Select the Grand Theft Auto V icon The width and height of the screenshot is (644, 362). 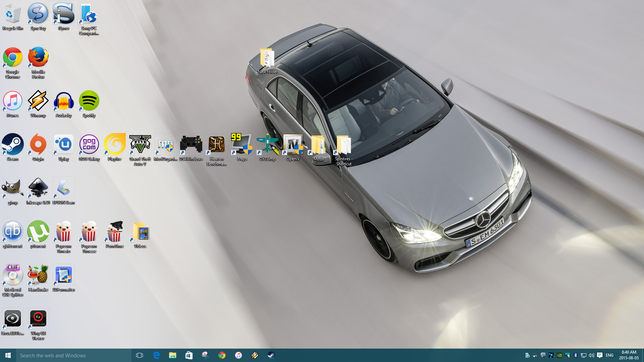click(140, 150)
